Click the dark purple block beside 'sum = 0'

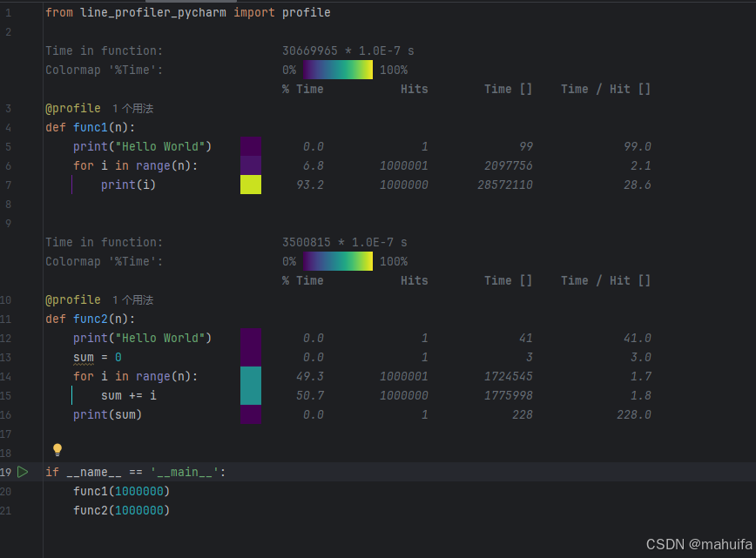tap(251, 357)
